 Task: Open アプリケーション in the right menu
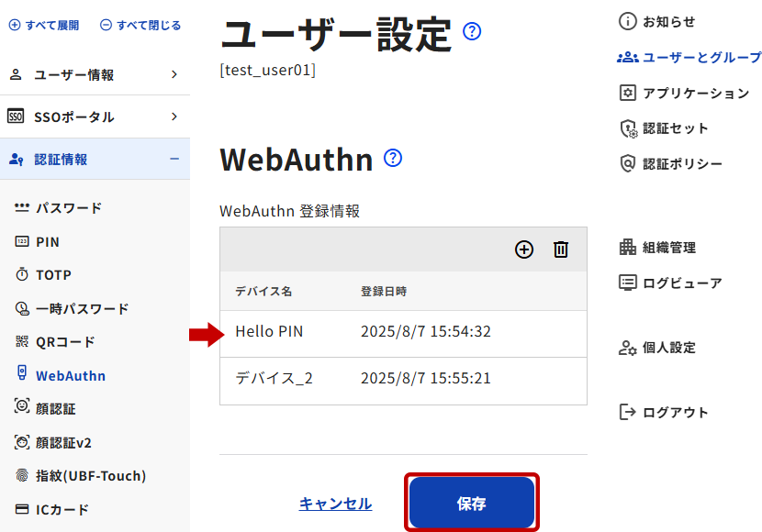[685, 93]
